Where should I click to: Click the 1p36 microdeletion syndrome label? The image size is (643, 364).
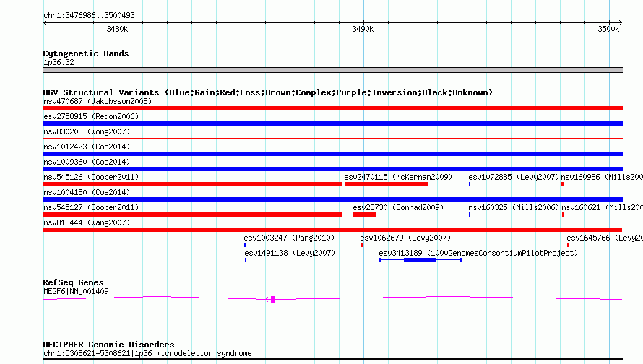[x=147, y=353]
